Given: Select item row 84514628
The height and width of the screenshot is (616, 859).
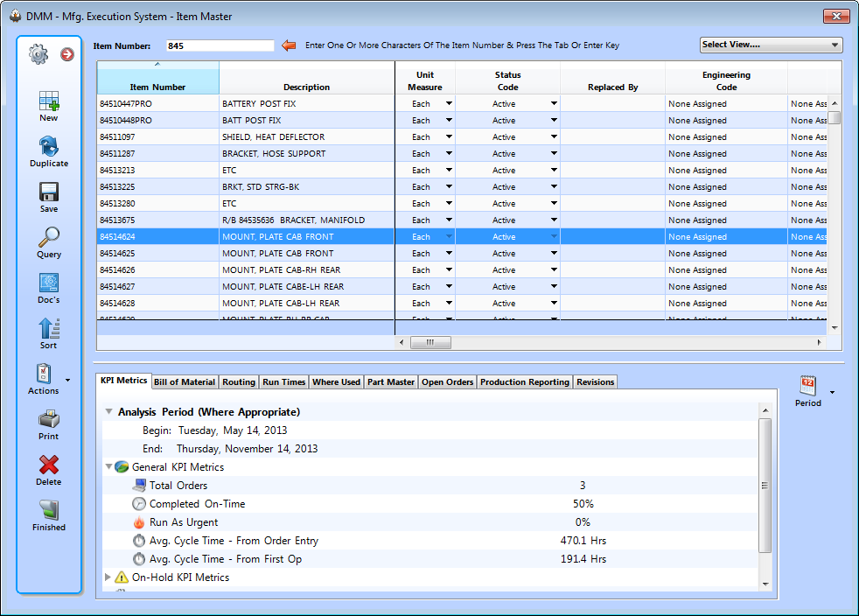Looking at the screenshot, I should tap(462, 303).
